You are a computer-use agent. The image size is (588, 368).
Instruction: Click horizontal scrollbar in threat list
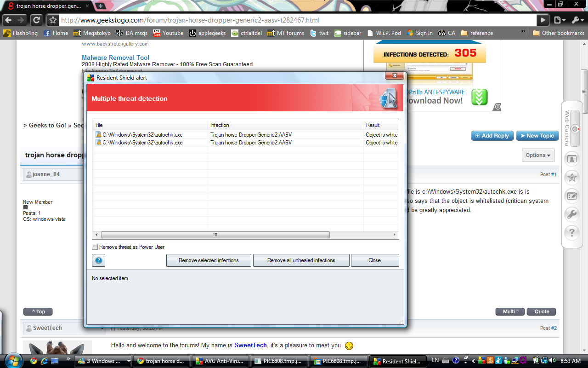[215, 235]
